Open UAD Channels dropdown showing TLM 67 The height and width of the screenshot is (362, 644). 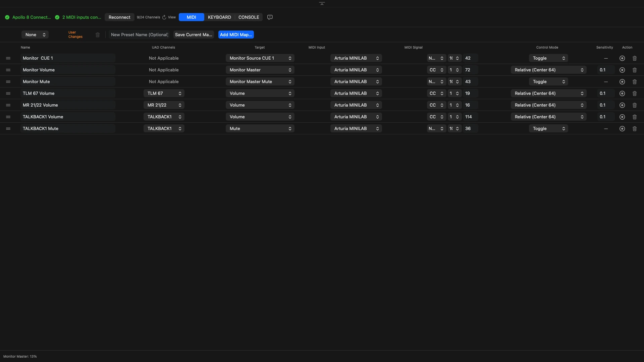point(164,93)
